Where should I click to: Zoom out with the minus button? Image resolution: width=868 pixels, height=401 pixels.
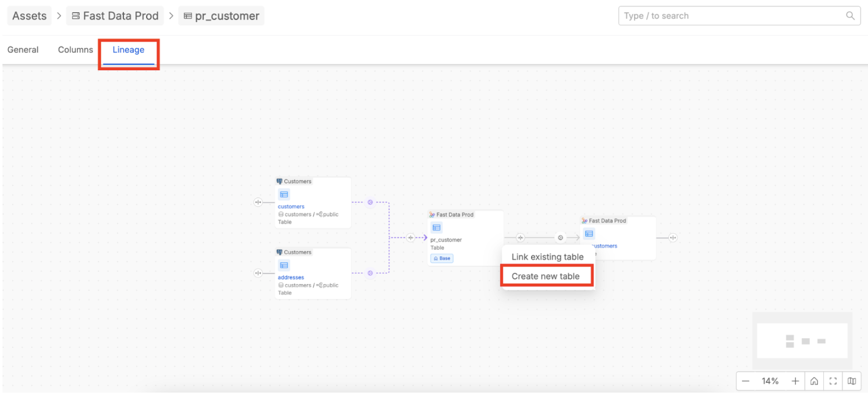coord(746,381)
